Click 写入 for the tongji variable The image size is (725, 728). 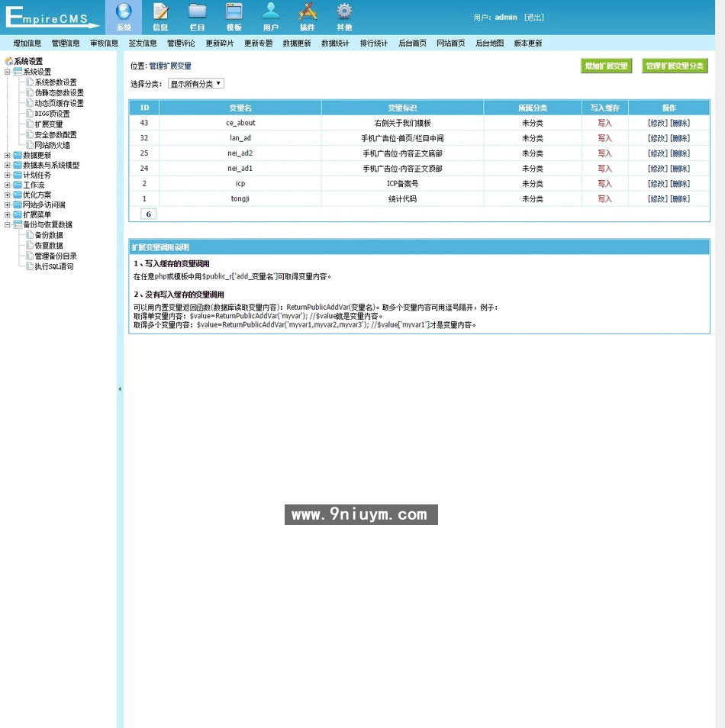coord(604,198)
